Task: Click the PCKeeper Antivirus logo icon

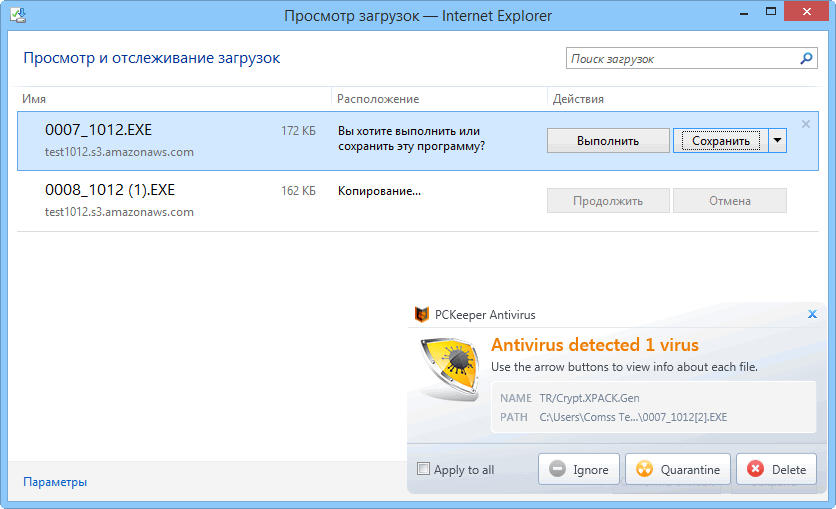Action: click(x=422, y=314)
